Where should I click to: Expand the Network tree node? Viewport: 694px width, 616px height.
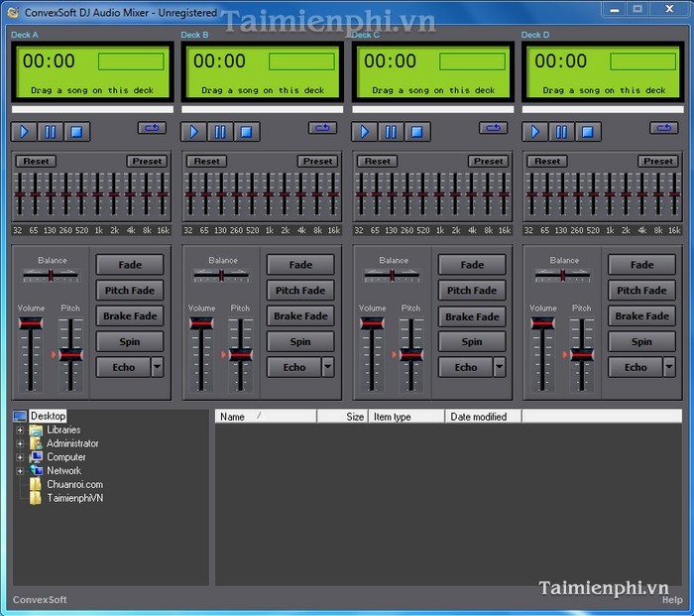[20, 471]
